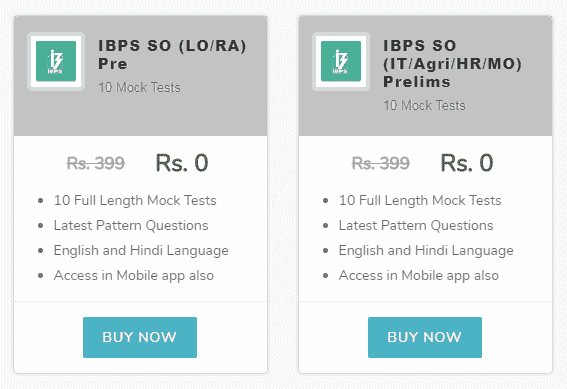Click '10 Full Length Mock Tests' in left card
The width and height of the screenshot is (567, 389).
point(135,200)
